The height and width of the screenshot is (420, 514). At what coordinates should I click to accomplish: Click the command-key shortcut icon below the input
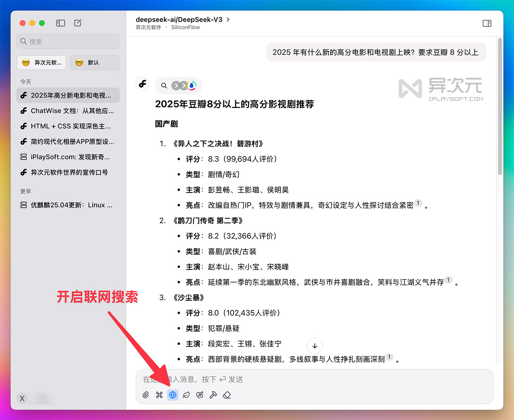(159, 395)
